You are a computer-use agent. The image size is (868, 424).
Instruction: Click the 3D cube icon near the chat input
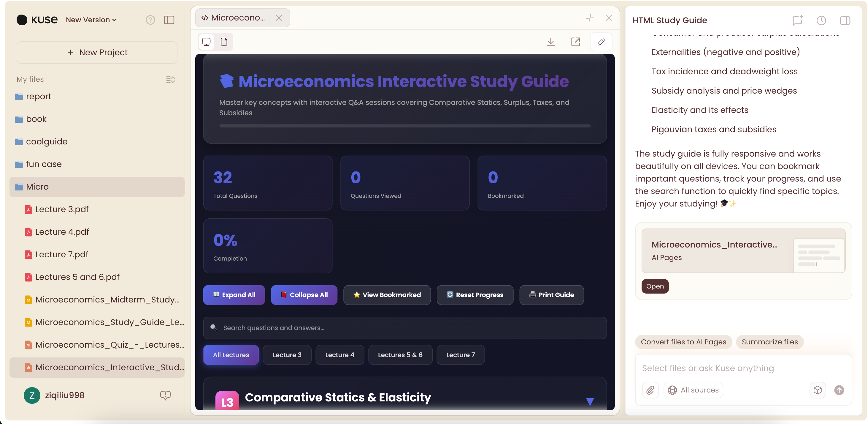[818, 390]
